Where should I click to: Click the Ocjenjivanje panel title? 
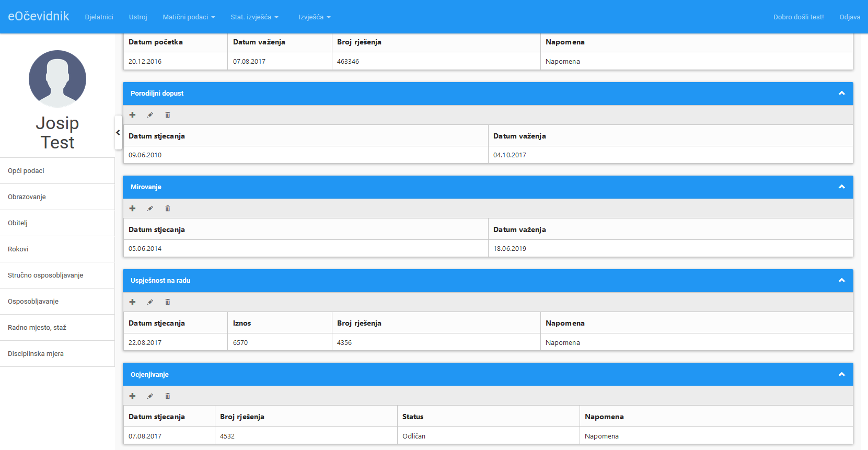[149, 375]
